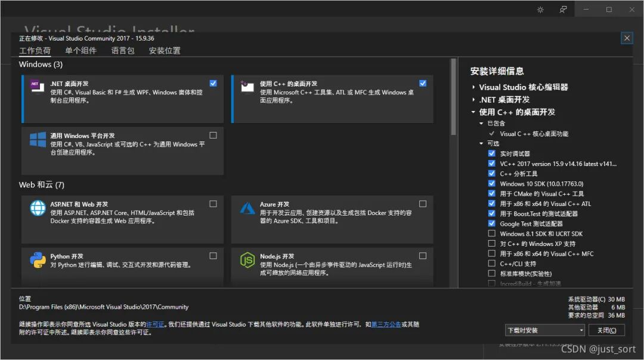Uncheck Google Test 测试适配器 component

491,223
